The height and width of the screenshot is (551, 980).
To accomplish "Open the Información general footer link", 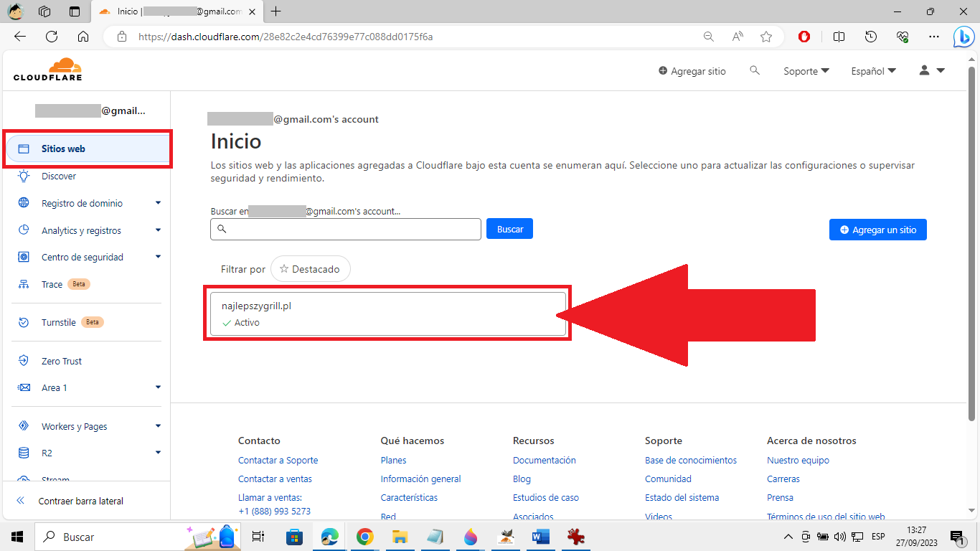I will 420,479.
